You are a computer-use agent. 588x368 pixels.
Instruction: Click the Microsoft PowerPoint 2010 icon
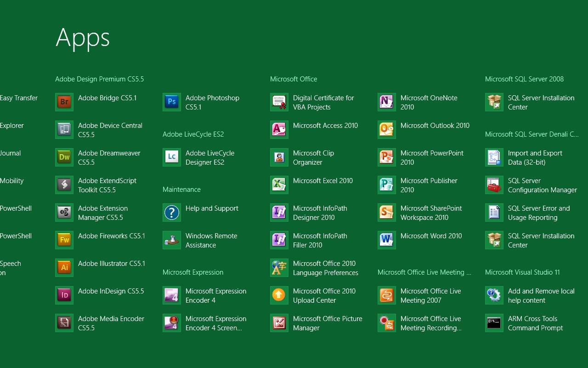click(x=387, y=157)
